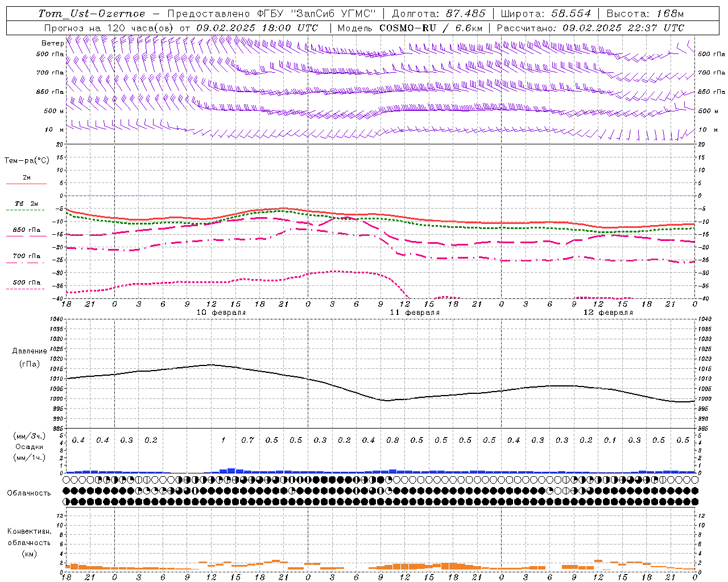Viewport: 728px width, 582px height.
Task: Click the 'Ветер' wind panel label
Action: coord(52,43)
